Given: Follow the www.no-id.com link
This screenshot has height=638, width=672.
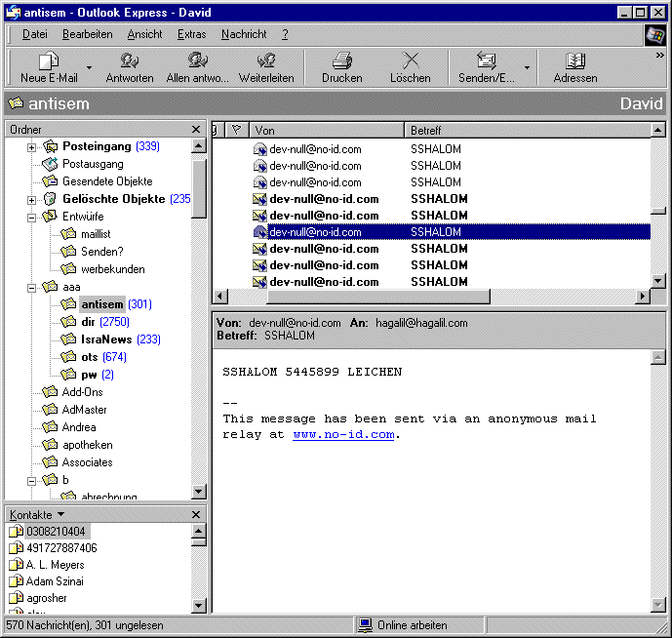Looking at the screenshot, I should point(343,435).
